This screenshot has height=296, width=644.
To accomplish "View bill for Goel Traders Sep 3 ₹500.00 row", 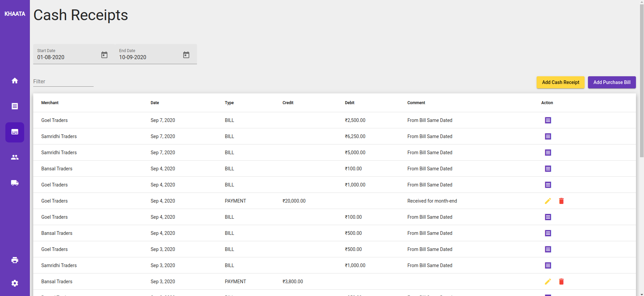I will [x=548, y=249].
